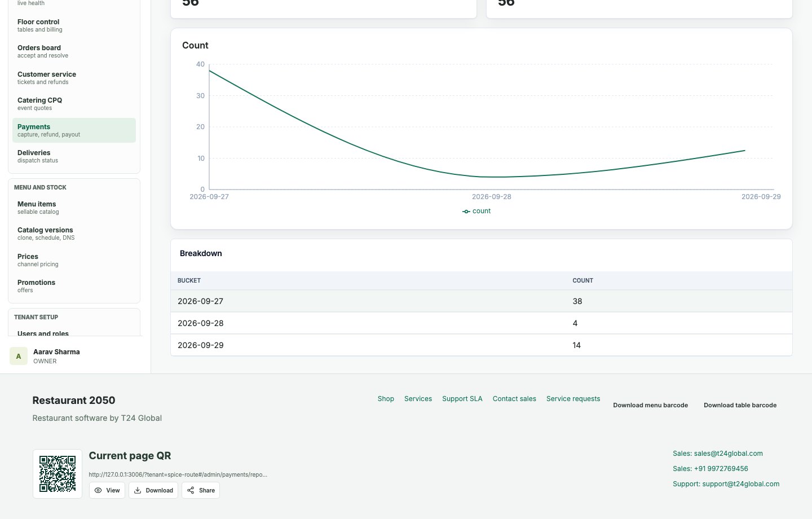Click the sales@t24global.com email link

(718, 454)
